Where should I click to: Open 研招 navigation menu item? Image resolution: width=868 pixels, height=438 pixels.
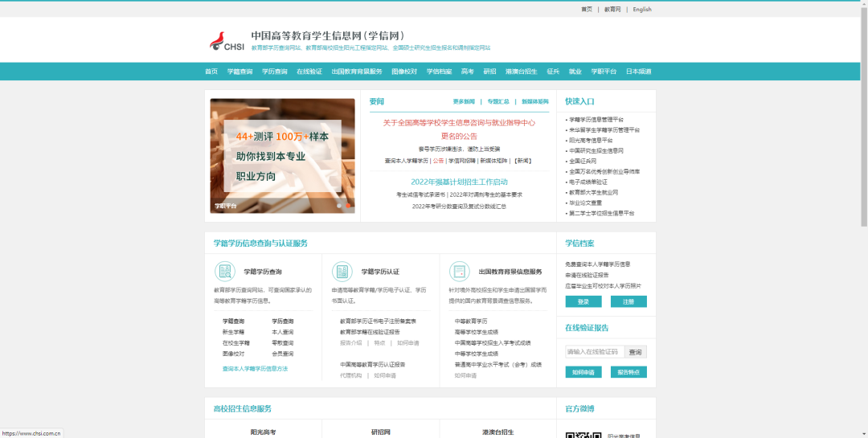[489, 72]
